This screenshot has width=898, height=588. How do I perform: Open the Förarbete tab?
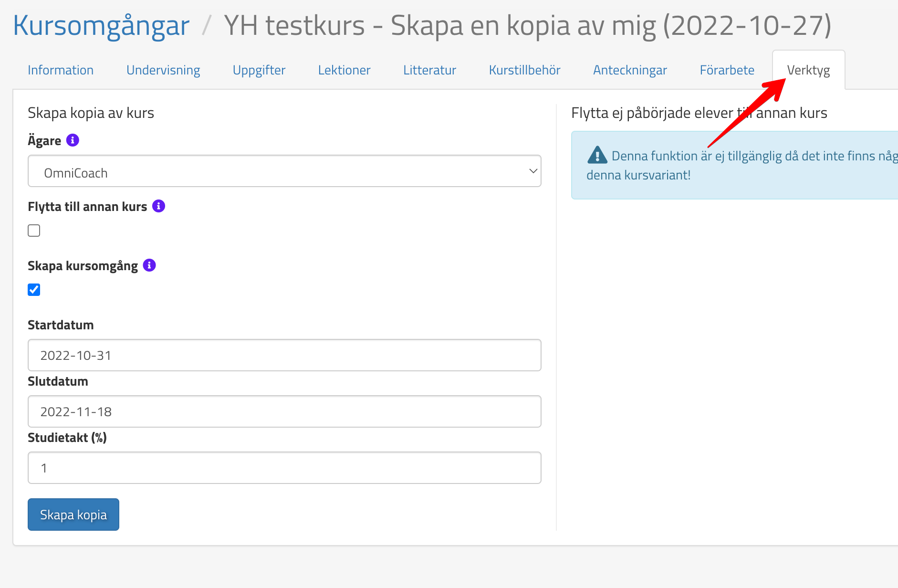(727, 70)
